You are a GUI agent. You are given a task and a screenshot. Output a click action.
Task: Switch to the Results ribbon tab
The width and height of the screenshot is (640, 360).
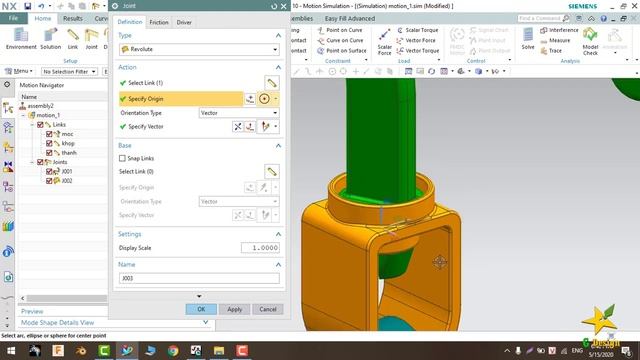(73, 18)
